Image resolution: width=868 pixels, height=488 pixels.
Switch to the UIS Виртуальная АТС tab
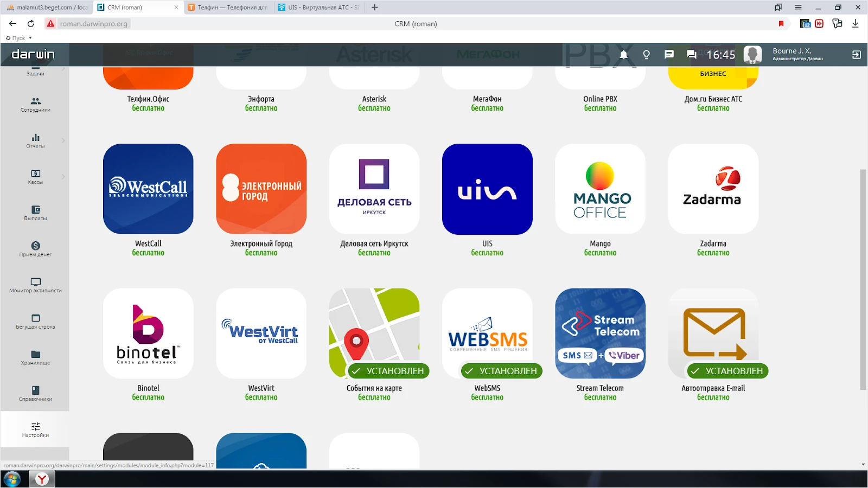(319, 8)
